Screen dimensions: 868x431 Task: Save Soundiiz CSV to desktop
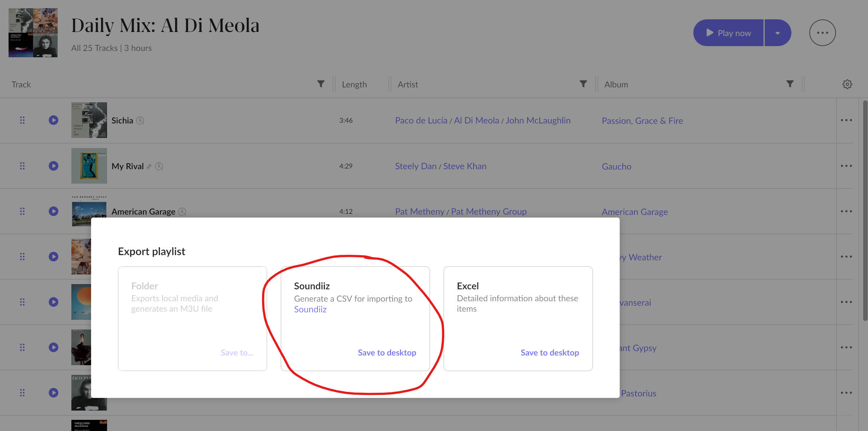(x=387, y=353)
